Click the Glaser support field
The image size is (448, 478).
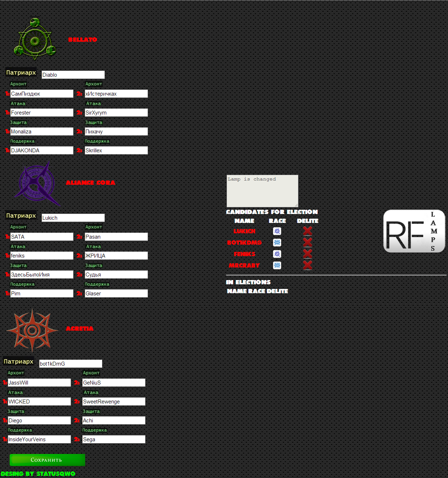[116, 293]
